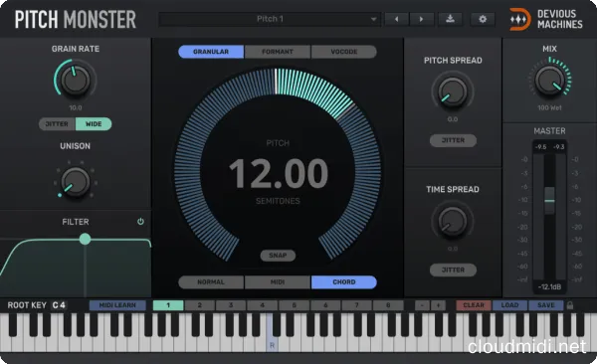Select Chord pitch mode
This screenshot has height=364, width=597.
click(344, 282)
